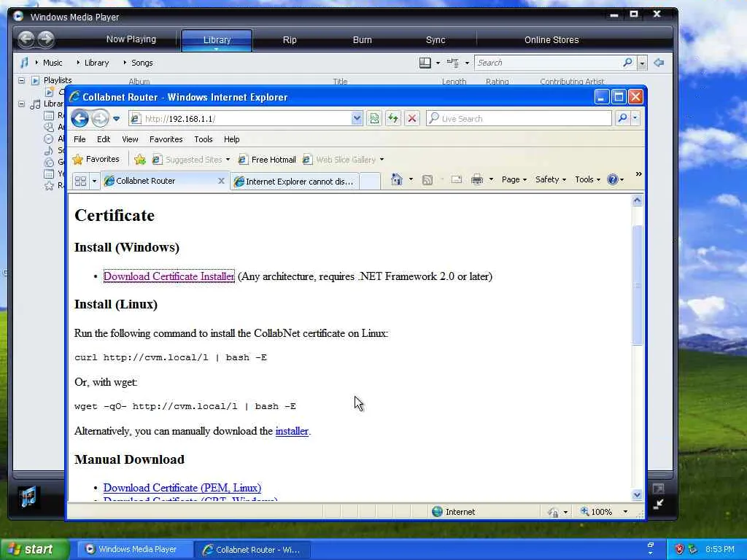Click the Home icon in command bar
This screenshot has width=747, height=560.
(396, 179)
